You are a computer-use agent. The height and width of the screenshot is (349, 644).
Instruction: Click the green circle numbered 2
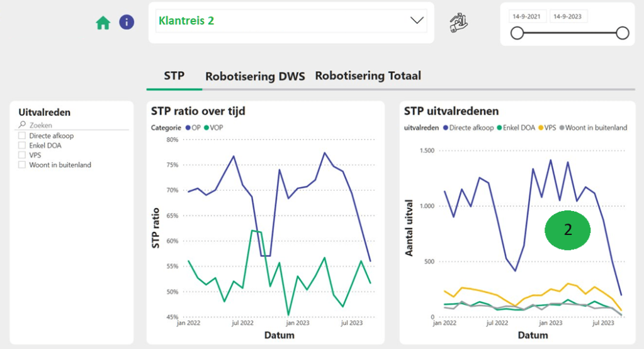[567, 231]
